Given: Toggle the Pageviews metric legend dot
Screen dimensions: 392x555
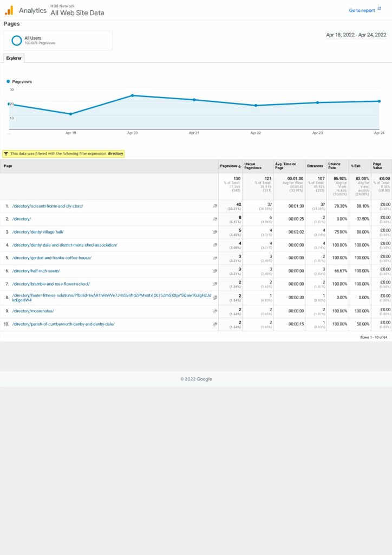Looking at the screenshot, I should pyautogui.click(x=8, y=81).
